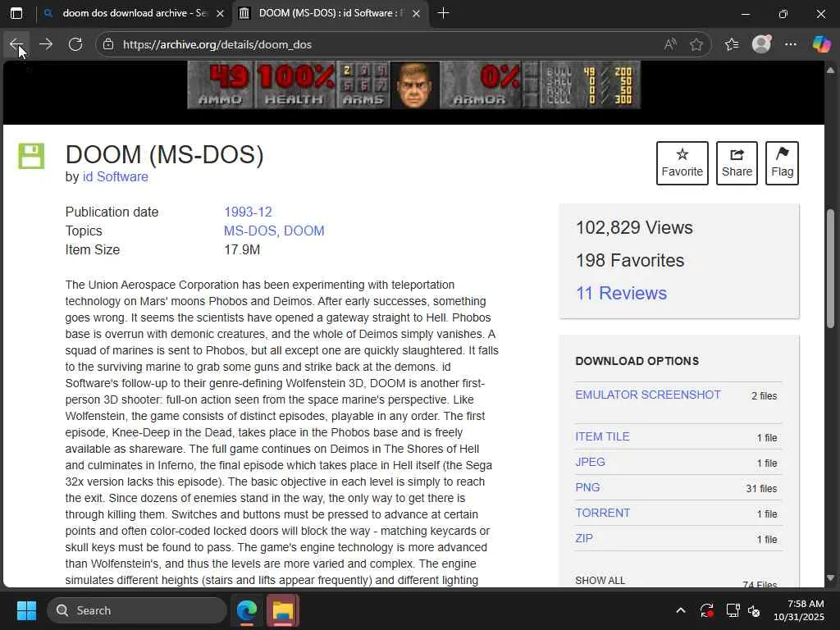Select the 102,829 Views text

pos(634,228)
